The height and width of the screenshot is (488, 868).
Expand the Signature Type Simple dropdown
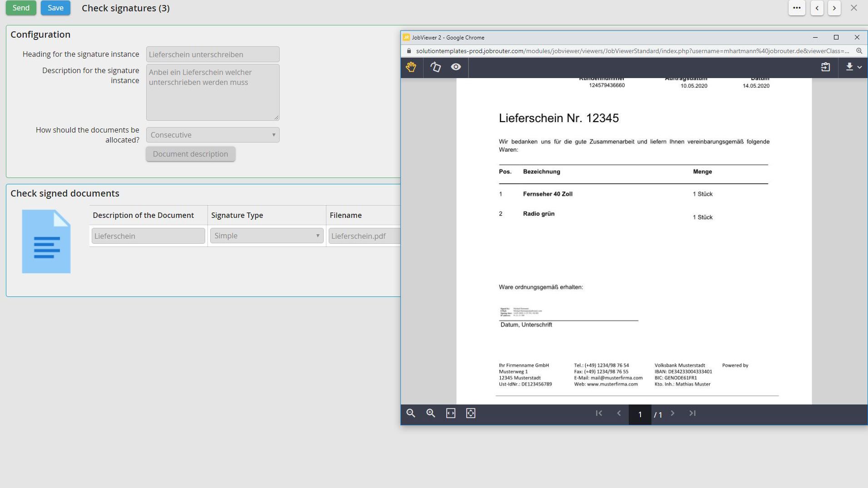click(x=266, y=236)
